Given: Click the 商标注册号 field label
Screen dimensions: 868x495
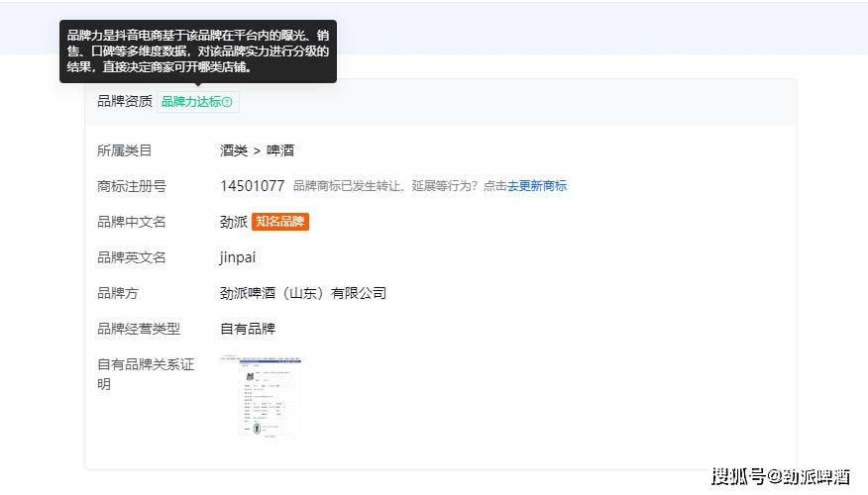Looking at the screenshot, I should click(x=132, y=186).
